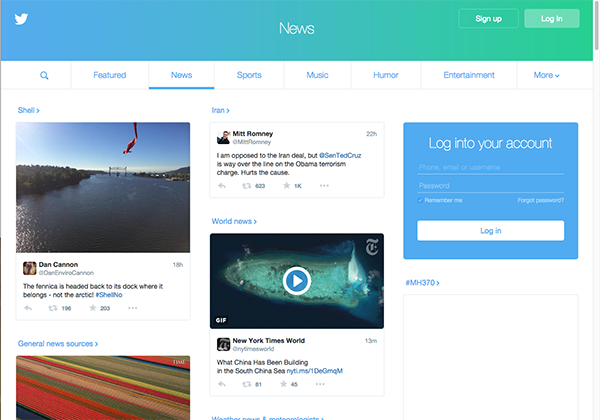600x420 pixels.
Task: Click the New York Times World name
Action: (x=269, y=340)
